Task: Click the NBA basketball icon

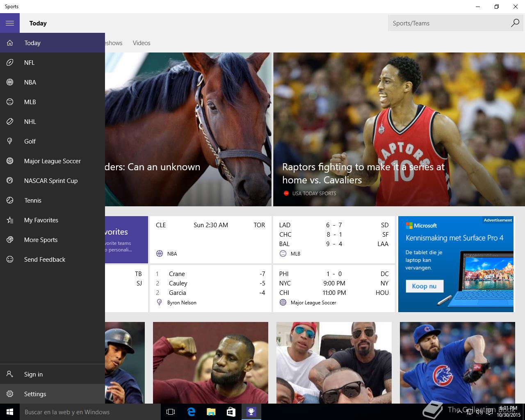Action: coord(10,82)
